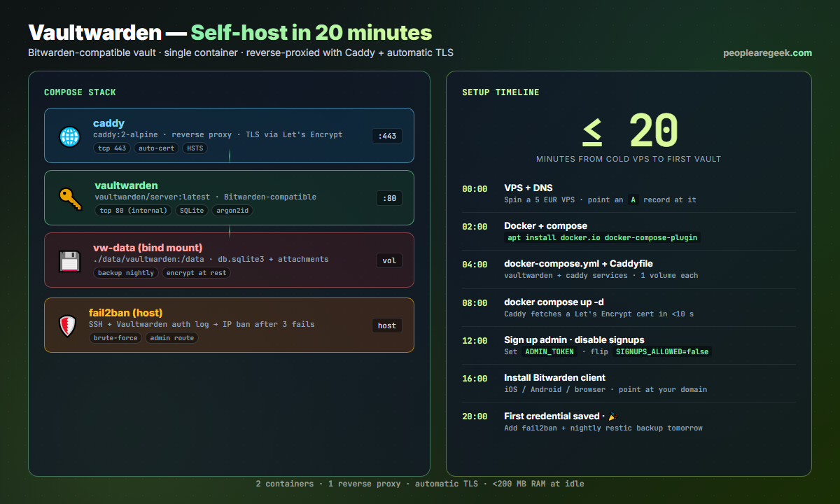The width and height of the screenshot is (840, 504).
Task: Click the globe icon in the caddy card
Action: pos(70,136)
